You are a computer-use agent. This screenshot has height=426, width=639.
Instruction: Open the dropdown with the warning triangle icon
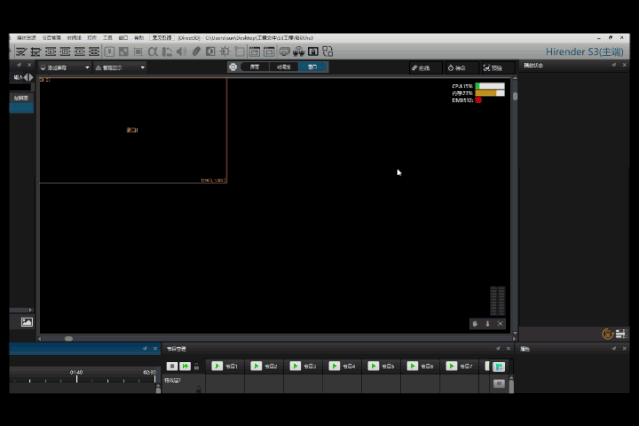[120, 68]
